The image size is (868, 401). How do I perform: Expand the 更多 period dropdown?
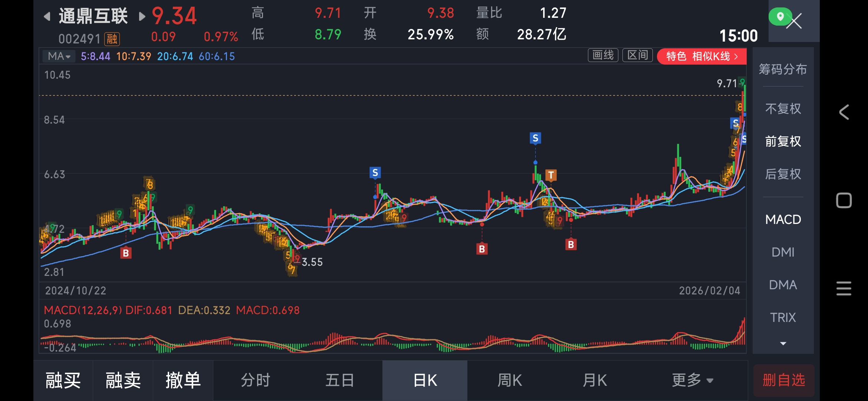click(x=692, y=380)
